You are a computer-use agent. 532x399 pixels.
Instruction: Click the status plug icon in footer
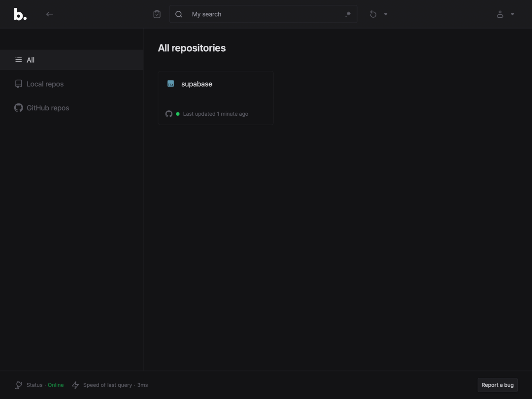[x=19, y=385]
